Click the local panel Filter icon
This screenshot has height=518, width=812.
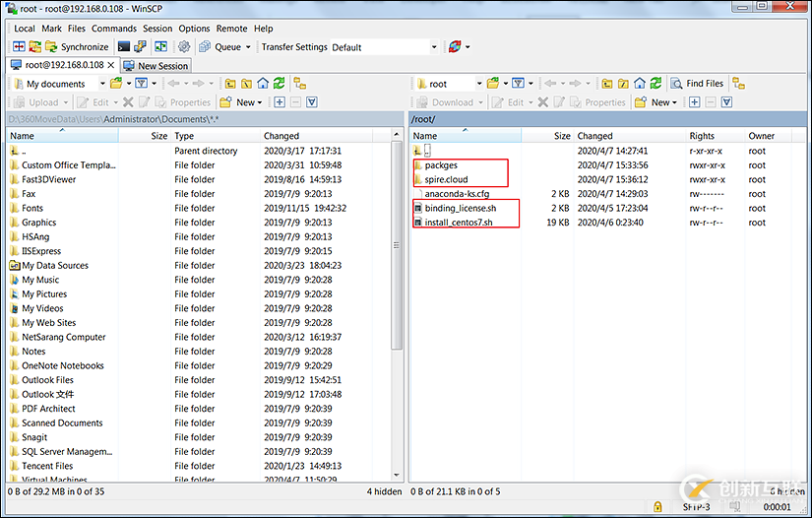(x=141, y=83)
